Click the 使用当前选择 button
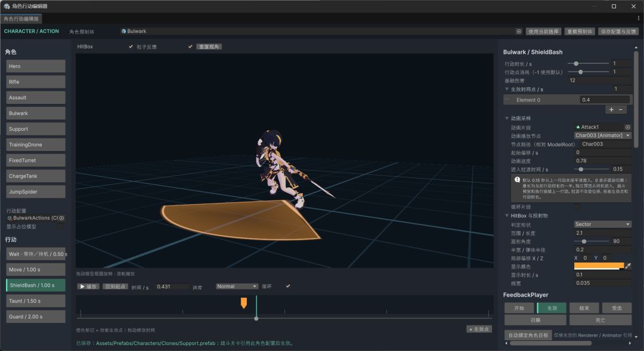The width and height of the screenshot is (644, 351). [543, 32]
